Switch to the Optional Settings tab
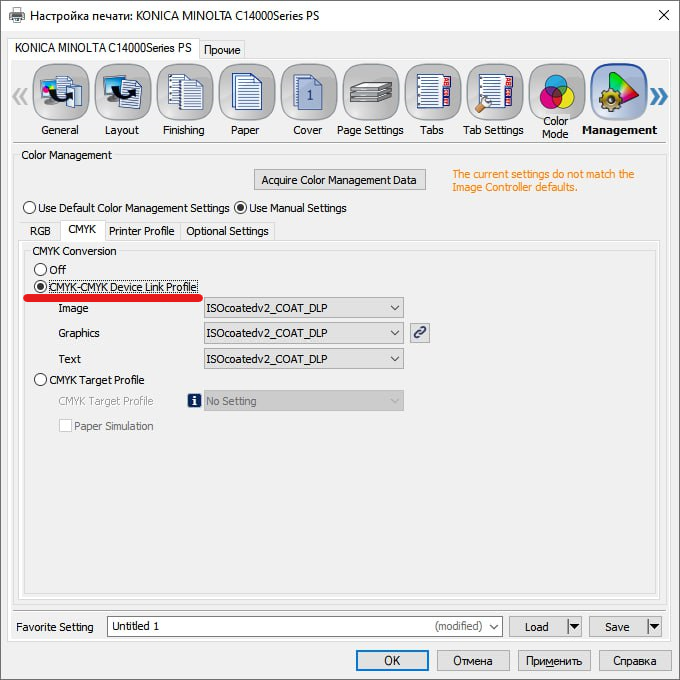This screenshot has height=680, width=680. point(227,231)
